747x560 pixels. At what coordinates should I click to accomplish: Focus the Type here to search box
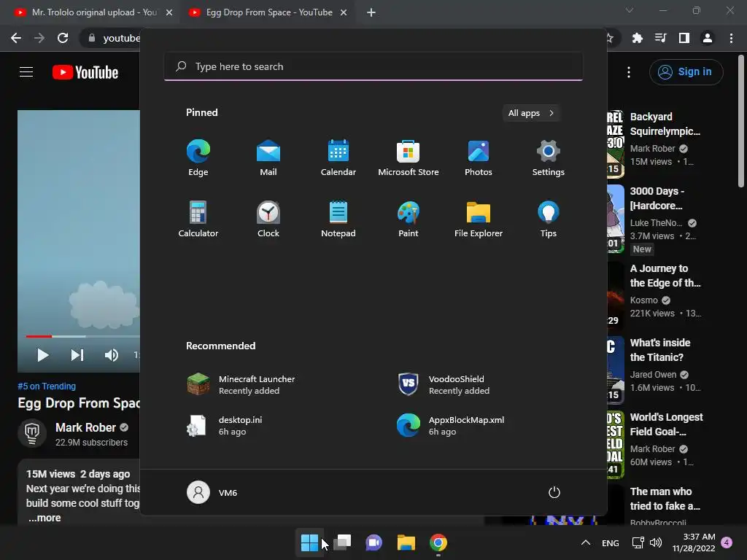tap(373, 66)
